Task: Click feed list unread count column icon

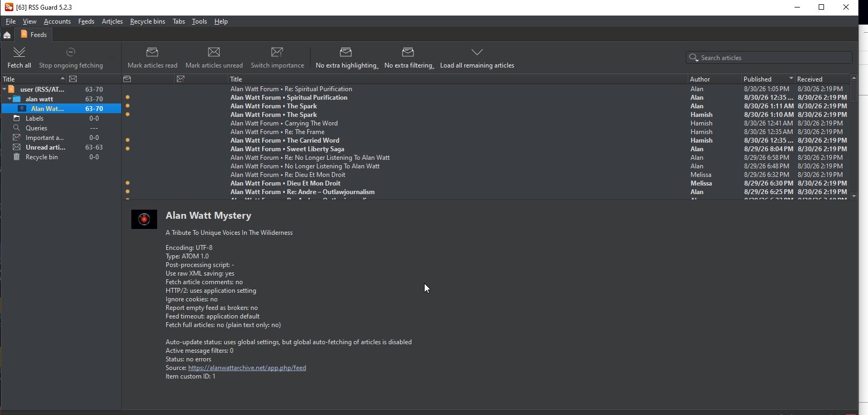Action: (x=73, y=79)
